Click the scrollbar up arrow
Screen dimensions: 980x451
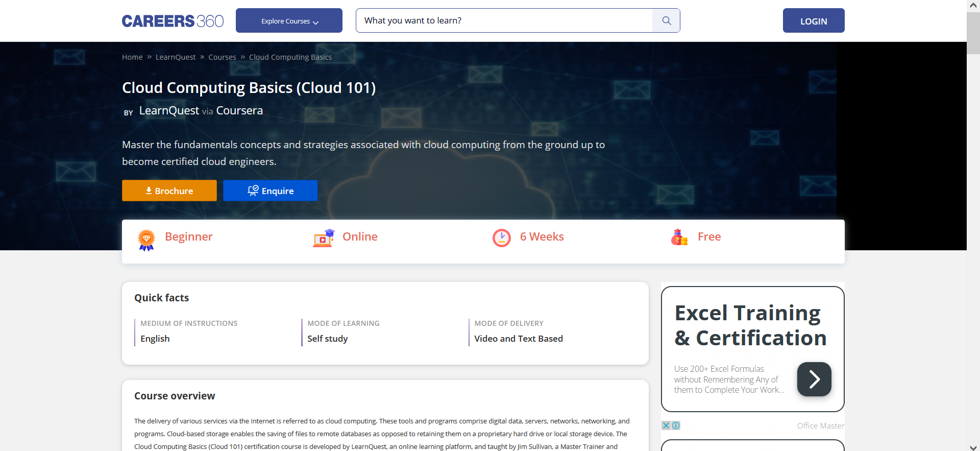[973, 6]
